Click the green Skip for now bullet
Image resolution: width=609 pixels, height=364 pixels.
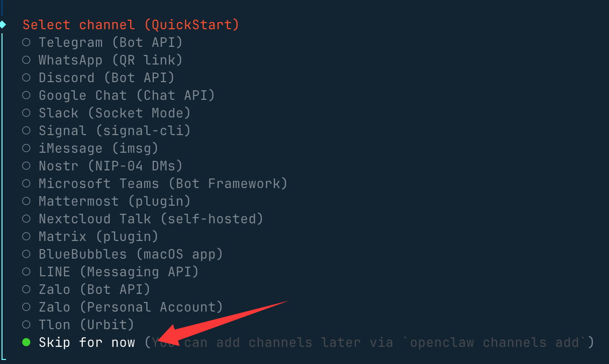click(26, 343)
